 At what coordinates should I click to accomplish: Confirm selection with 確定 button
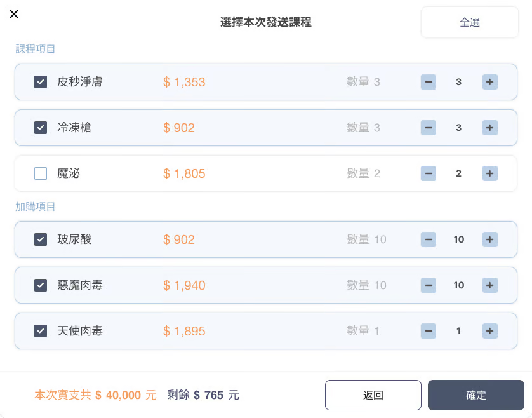click(475, 395)
